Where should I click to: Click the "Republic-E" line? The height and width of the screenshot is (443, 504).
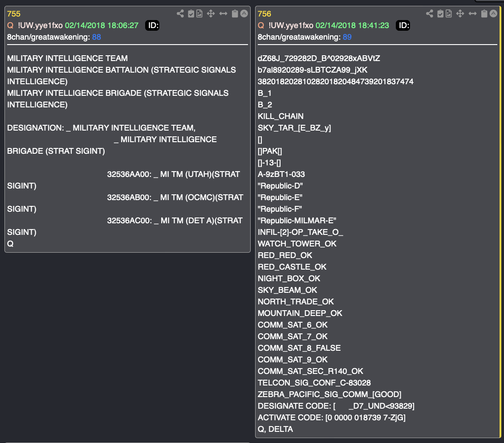[x=280, y=197]
